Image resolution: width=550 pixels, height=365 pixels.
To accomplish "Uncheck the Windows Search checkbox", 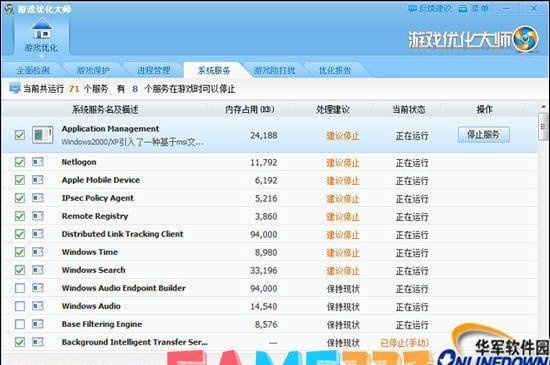I will click(x=20, y=270).
